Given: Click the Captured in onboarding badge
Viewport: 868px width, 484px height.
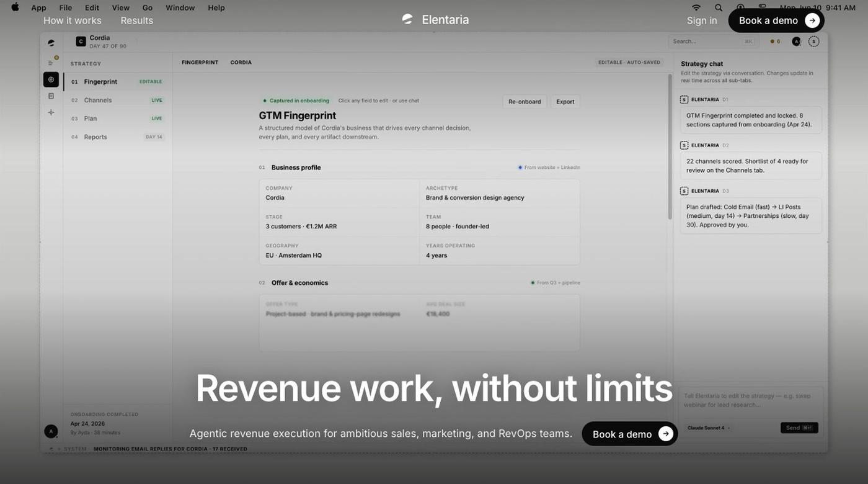Looking at the screenshot, I should (296, 101).
